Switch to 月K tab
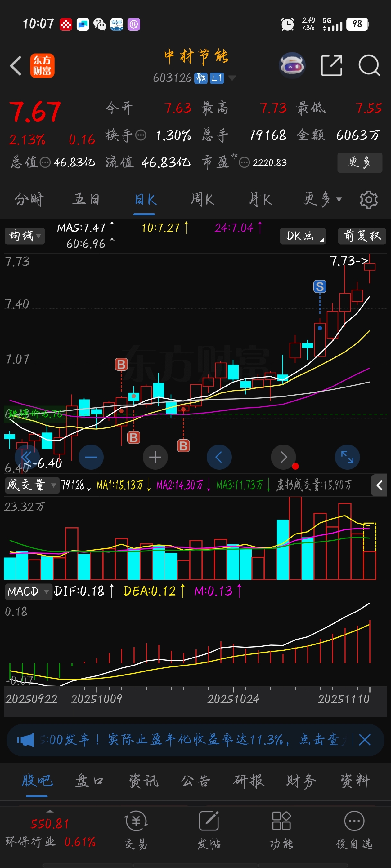Screen dimensions: 391x868 tap(260, 199)
